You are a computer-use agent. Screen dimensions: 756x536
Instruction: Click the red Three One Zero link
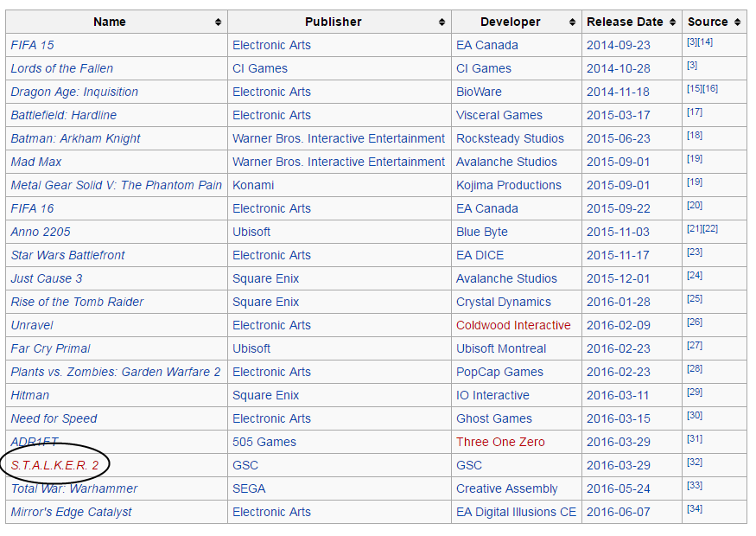pos(500,442)
